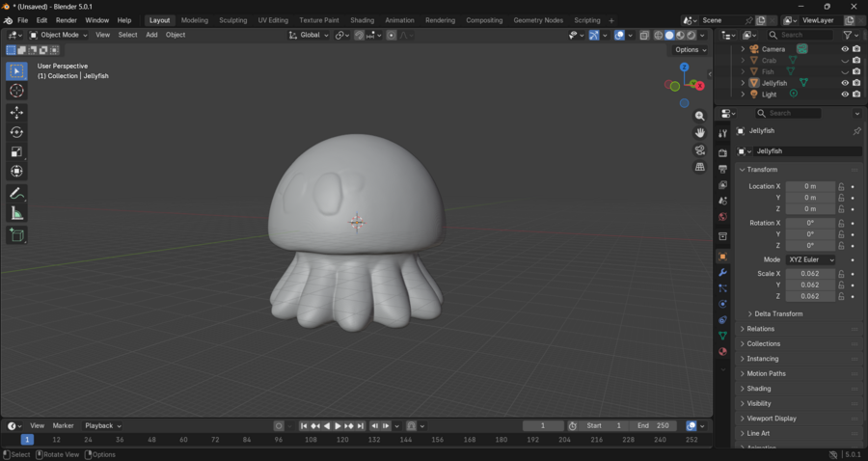
Task: Activate the Rotate tool
Action: click(x=16, y=132)
